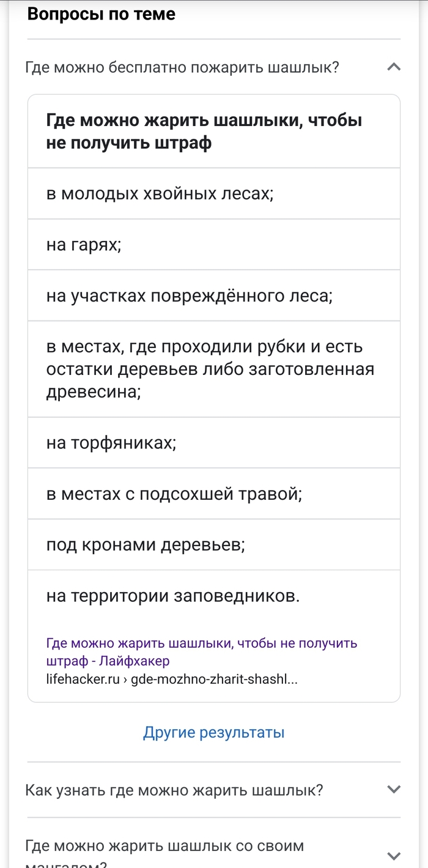Click row 'на участках повреждённого леса'
Image resolution: width=428 pixels, height=868 pixels.
pos(189,296)
